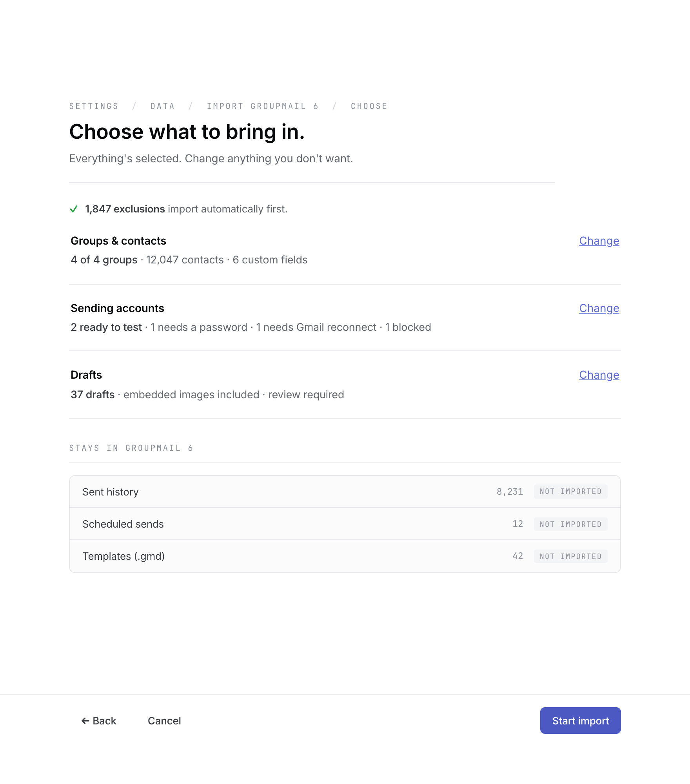The image size is (690, 784).
Task: Click the Choose breadcrumb
Action: pyautogui.click(x=369, y=106)
